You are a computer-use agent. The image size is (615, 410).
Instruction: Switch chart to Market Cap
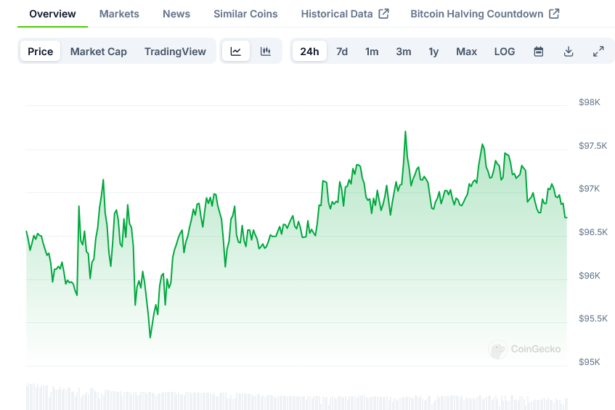coord(98,52)
